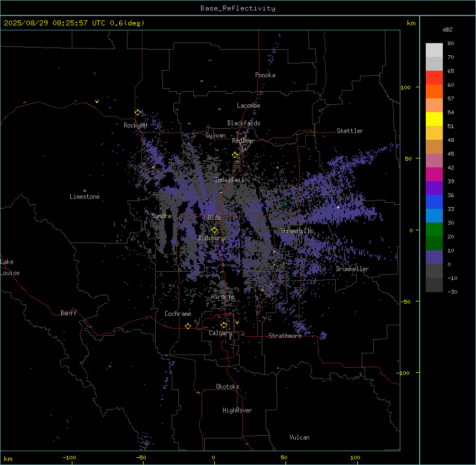
Task: Click the km unit label at top right
Action: (411, 23)
